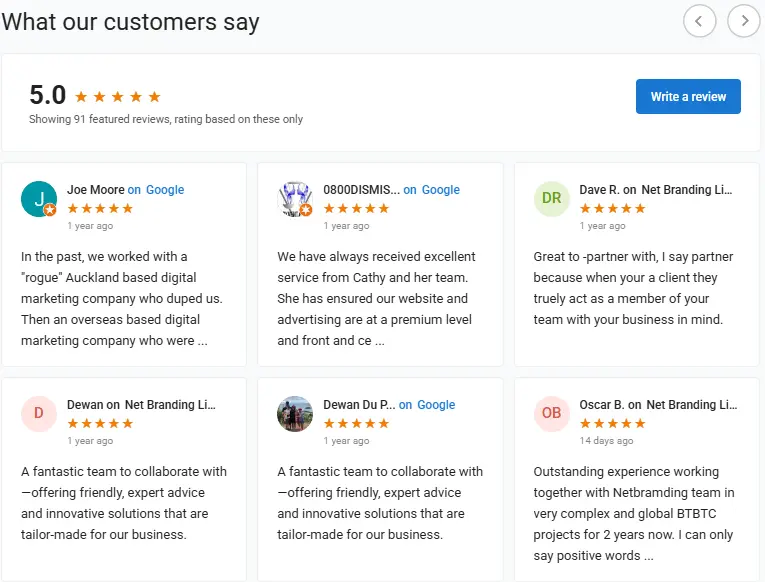This screenshot has width=765, height=582.
Task: Open Google link next to 0800DISMIS
Action: tap(440, 190)
